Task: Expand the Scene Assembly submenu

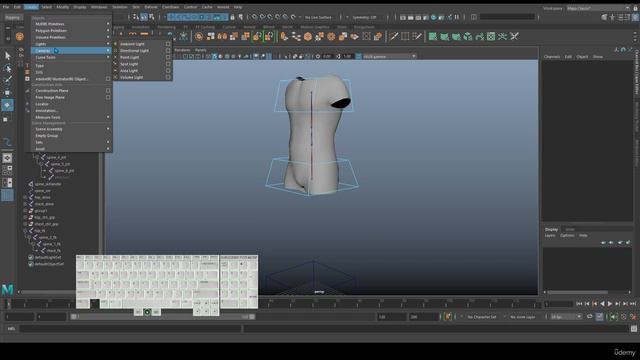Action: tap(71, 129)
